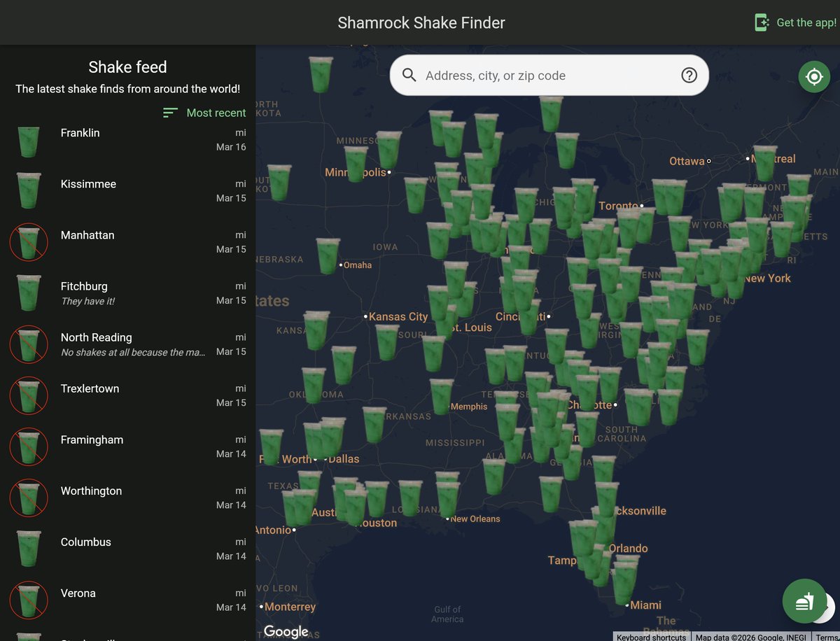
Task: Click the "No shakes at all" comment
Action: (133, 352)
